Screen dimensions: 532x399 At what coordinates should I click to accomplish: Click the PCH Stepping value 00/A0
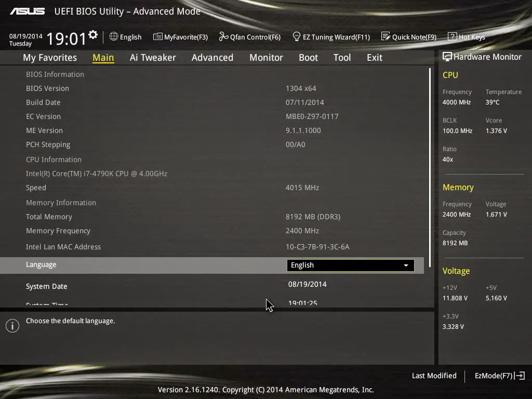(x=296, y=144)
